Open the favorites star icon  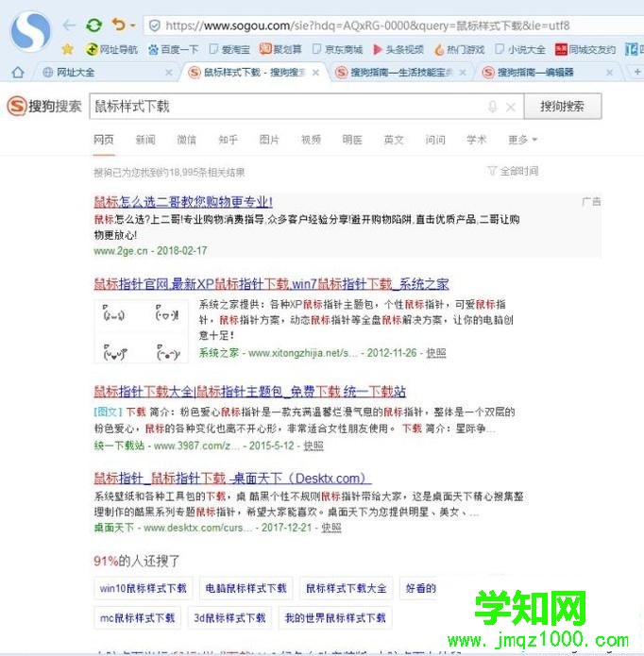(x=67, y=49)
